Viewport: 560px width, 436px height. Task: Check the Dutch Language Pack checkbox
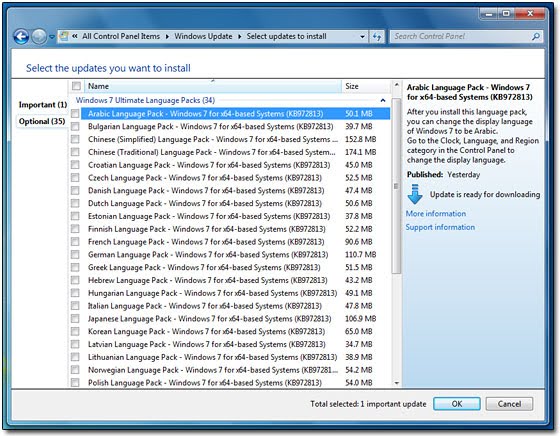[x=75, y=204]
